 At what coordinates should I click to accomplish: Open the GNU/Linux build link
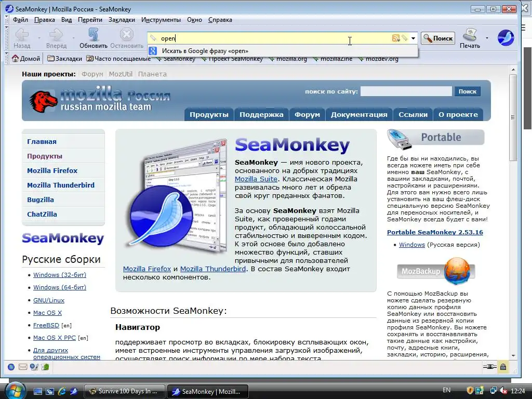click(x=49, y=300)
